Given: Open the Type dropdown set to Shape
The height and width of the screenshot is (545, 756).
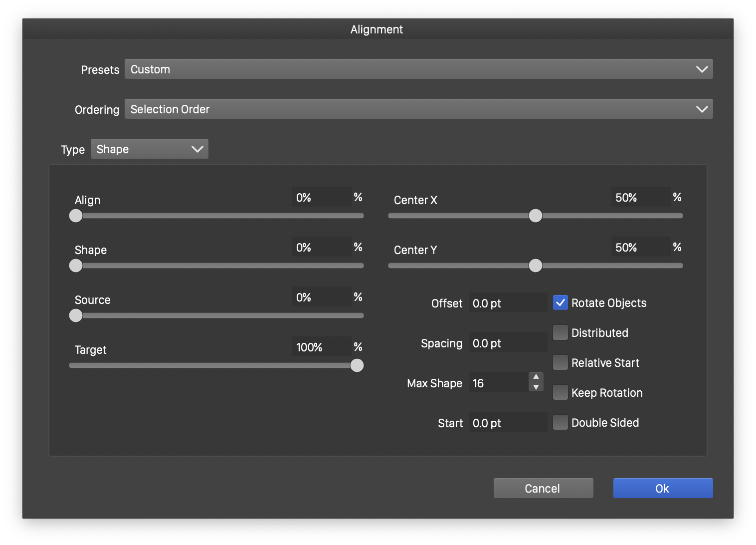Looking at the screenshot, I should tap(149, 149).
